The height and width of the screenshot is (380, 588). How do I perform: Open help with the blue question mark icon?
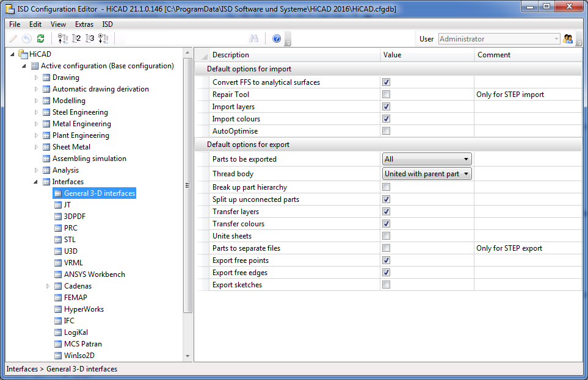click(x=277, y=39)
